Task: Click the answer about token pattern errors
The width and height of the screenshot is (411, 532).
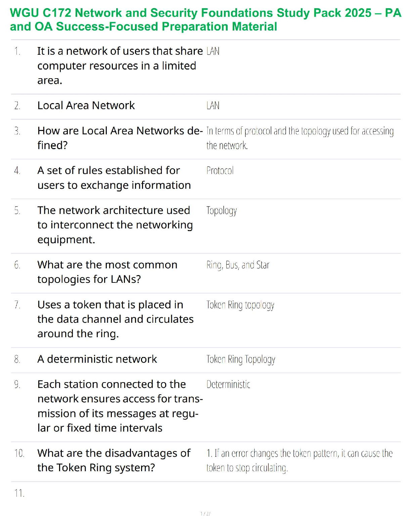Action: click(x=299, y=460)
